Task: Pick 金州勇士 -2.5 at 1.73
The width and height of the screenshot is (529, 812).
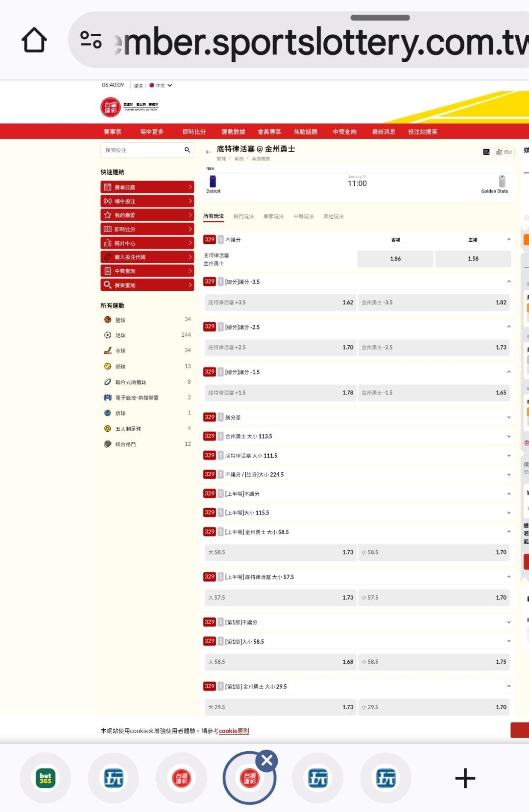Action: (434, 348)
